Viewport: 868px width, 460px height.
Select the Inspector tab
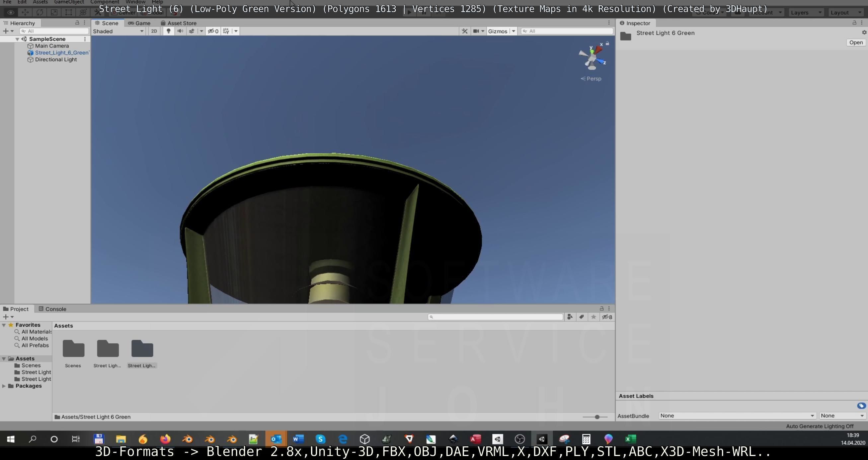click(x=635, y=23)
